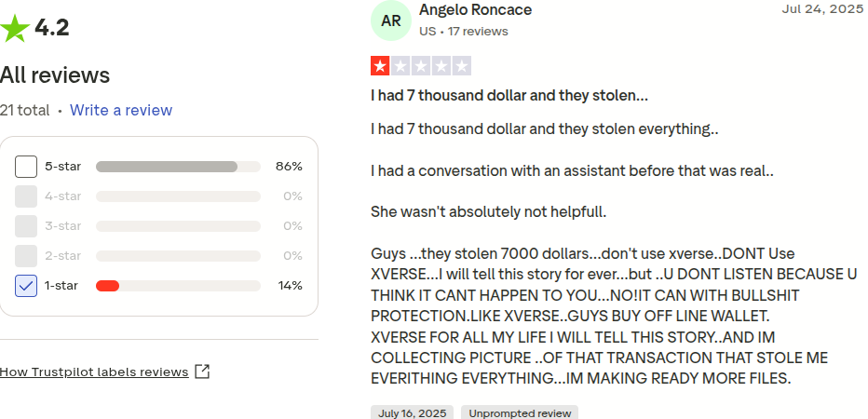Uncheck the 1-star filter checkbox

26,286
